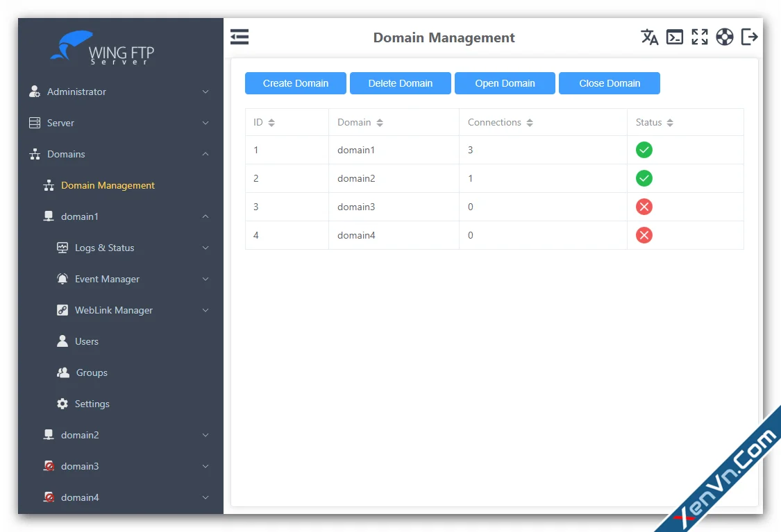Image resolution: width=781 pixels, height=532 pixels.
Task: Click the green status check for domain1
Action: [x=644, y=150]
